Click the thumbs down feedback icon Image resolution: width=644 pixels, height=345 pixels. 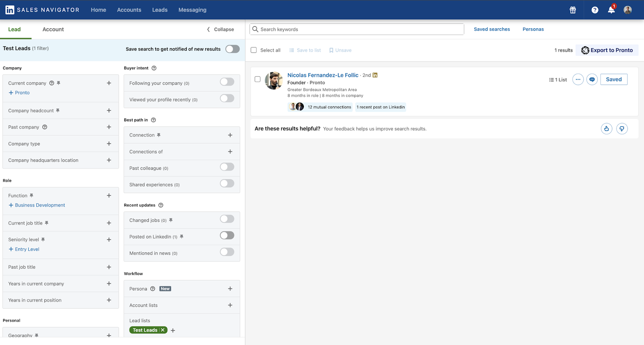622,129
